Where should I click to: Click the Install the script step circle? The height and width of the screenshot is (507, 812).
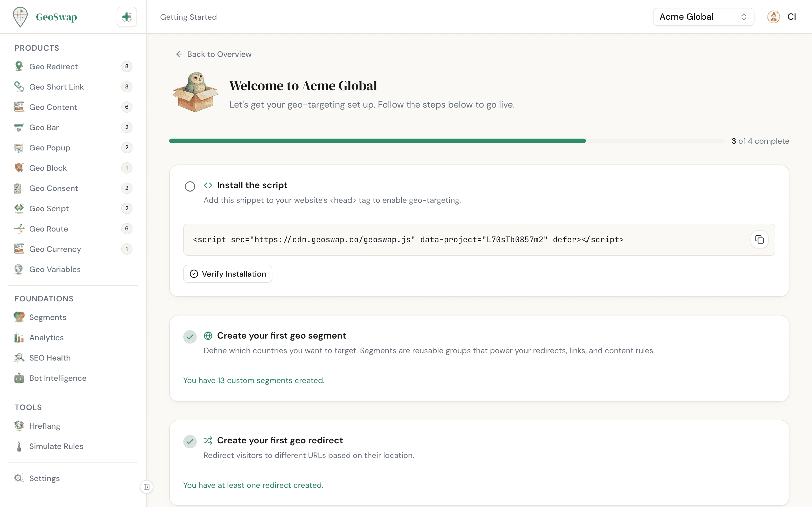click(x=190, y=186)
